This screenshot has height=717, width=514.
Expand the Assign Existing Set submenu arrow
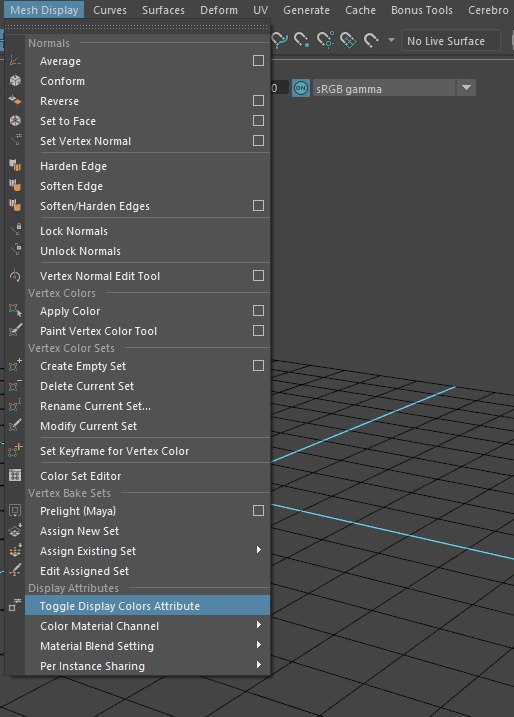coord(259,550)
